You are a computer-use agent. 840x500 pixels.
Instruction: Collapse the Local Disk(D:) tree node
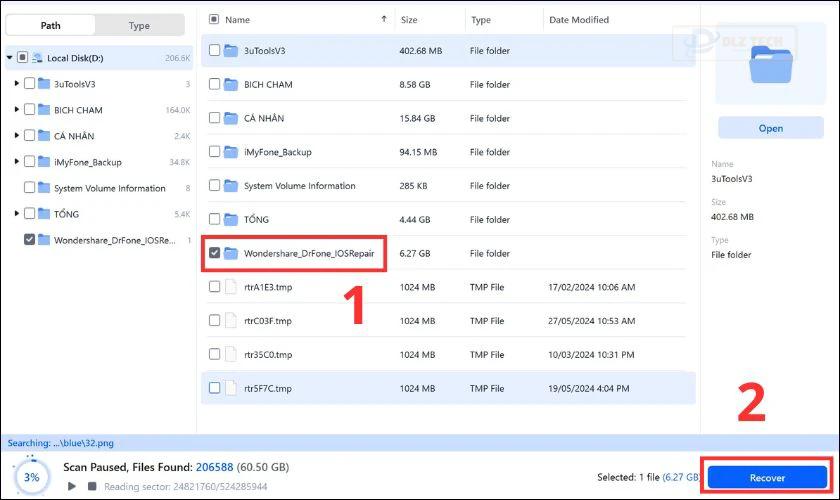tap(10, 57)
